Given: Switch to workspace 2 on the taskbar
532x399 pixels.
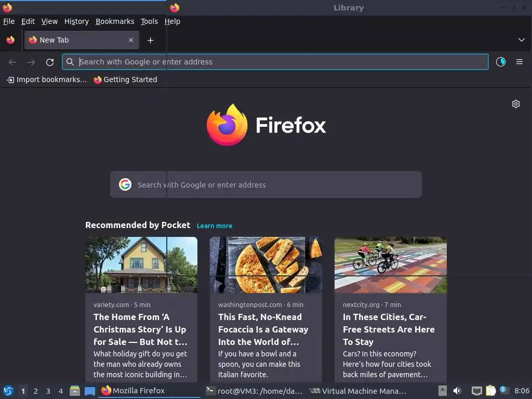Looking at the screenshot, I should click(36, 391).
